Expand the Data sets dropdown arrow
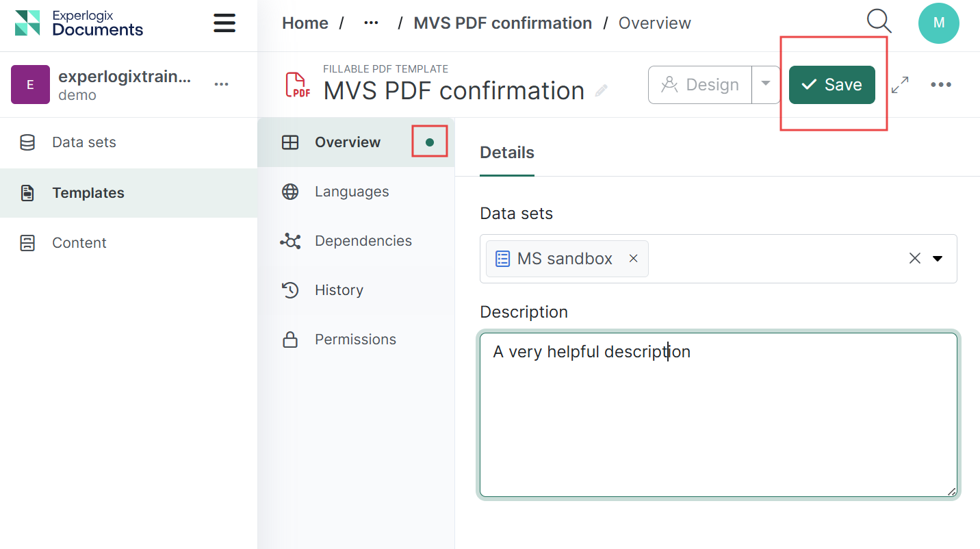Viewport: 980px width, 549px height. [x=938, y=259]
